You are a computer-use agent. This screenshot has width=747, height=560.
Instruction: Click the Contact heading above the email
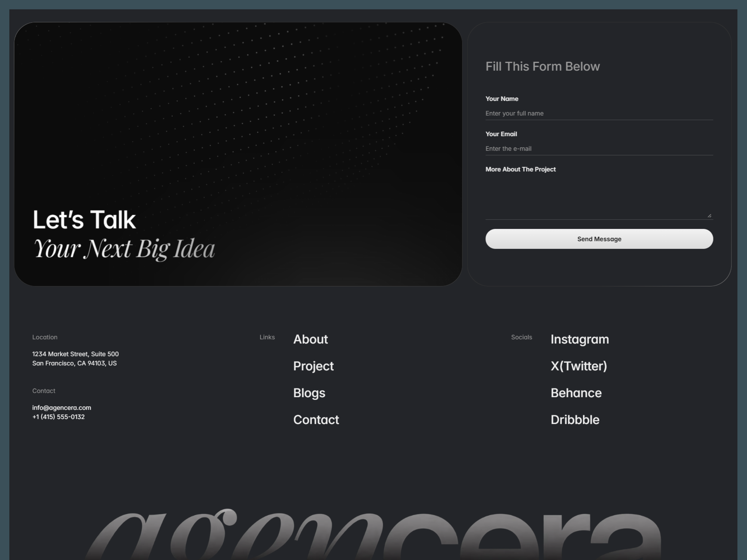coord(44,391)
